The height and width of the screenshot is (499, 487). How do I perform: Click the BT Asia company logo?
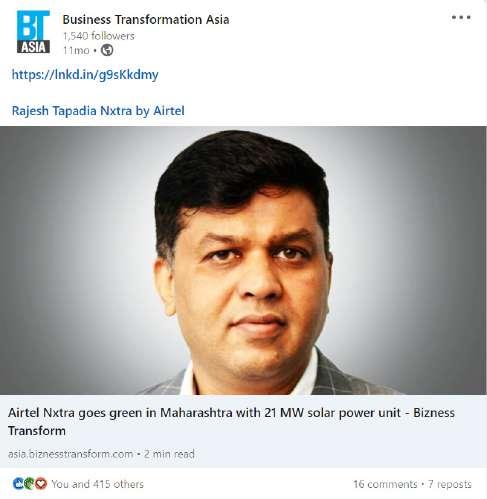point(33,32)
